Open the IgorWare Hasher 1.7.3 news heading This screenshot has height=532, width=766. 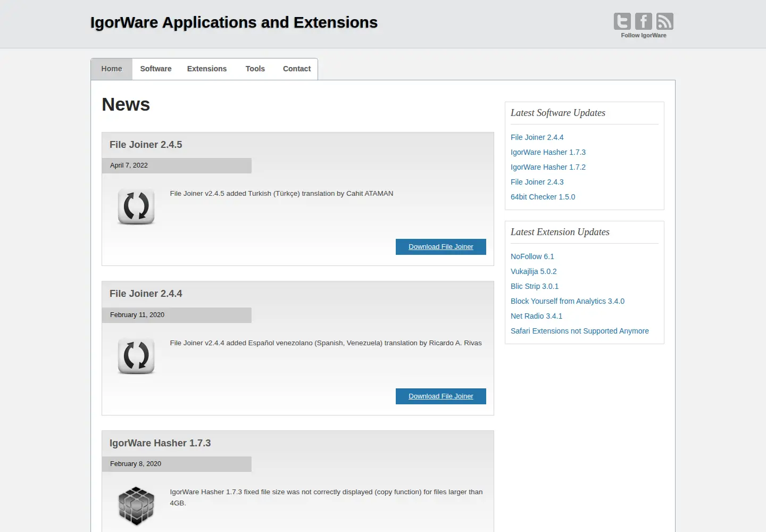[x=160, y=443]
